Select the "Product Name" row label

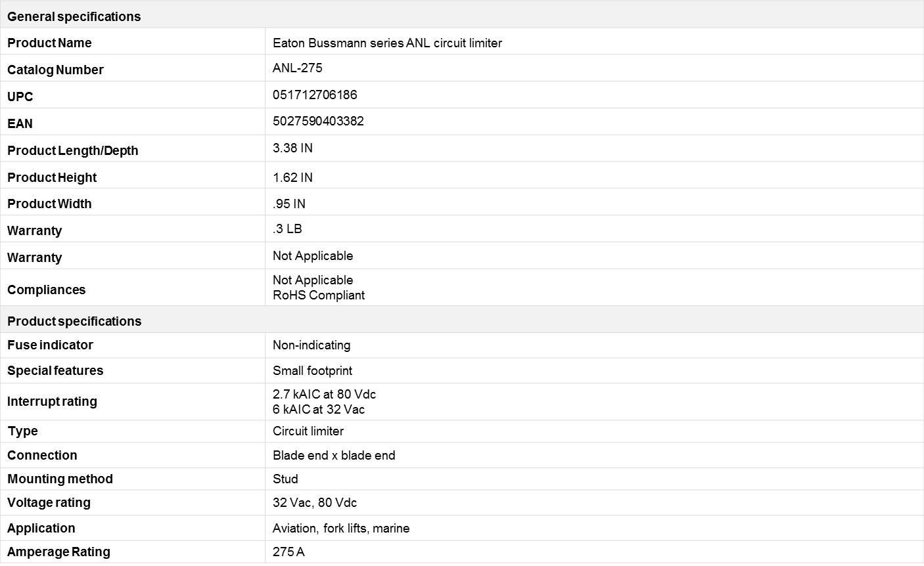click(x=49, y=43)
